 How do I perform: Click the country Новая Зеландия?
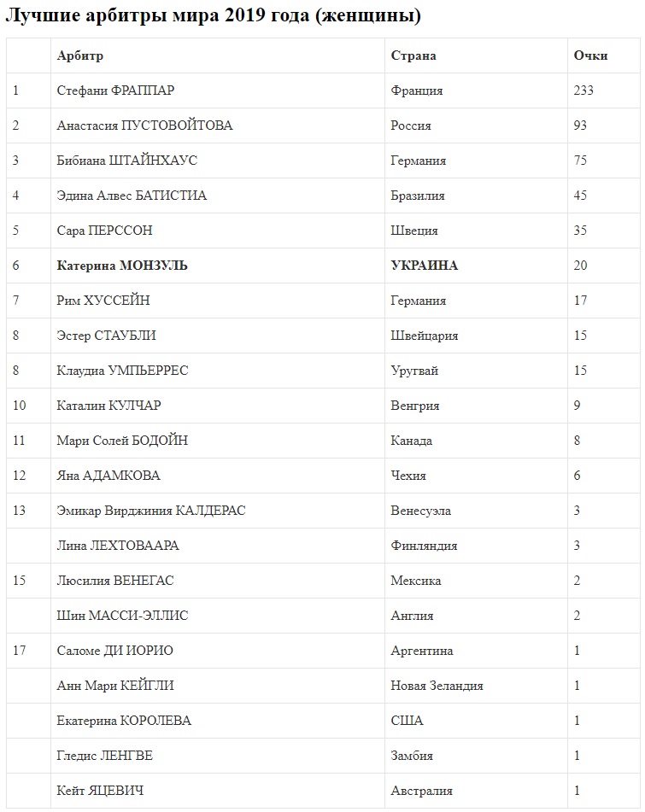(x=437, y=686)
